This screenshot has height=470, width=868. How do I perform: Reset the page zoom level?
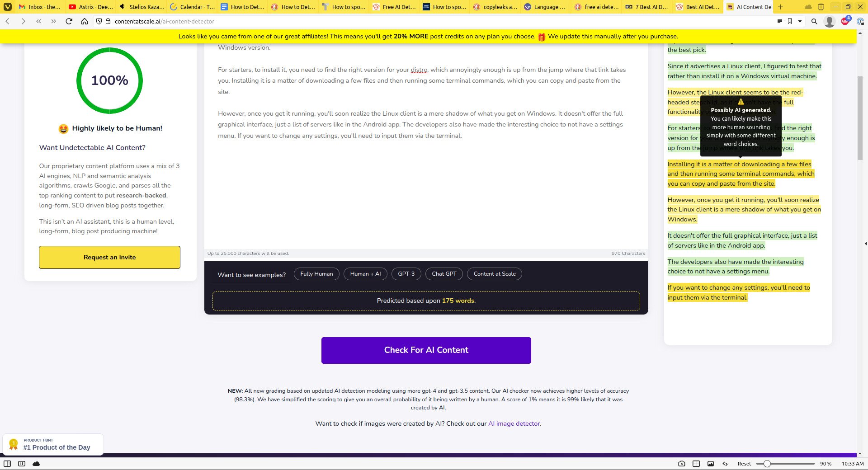tap(744, 464)
